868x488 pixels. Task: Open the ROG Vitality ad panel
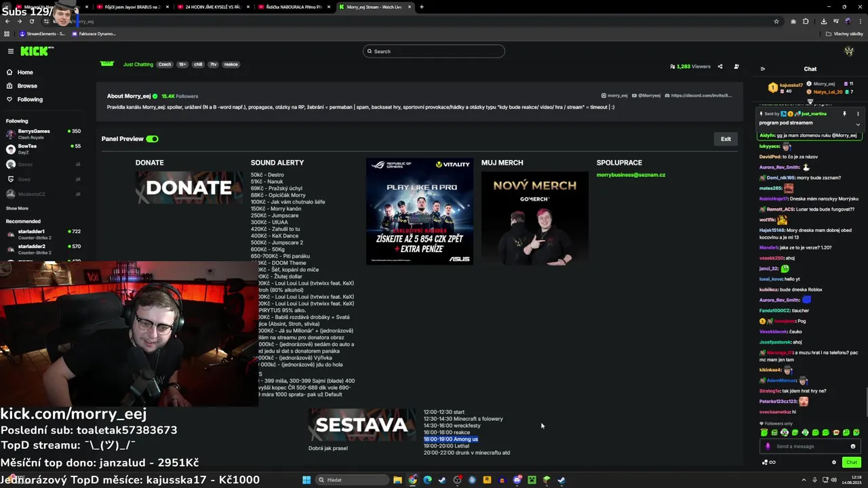(x=420, y=211)
